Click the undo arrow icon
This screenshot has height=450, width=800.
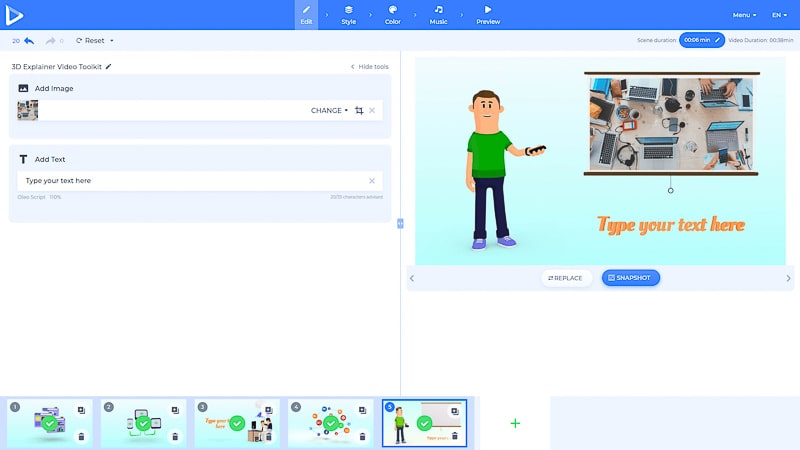coord(29,41)
